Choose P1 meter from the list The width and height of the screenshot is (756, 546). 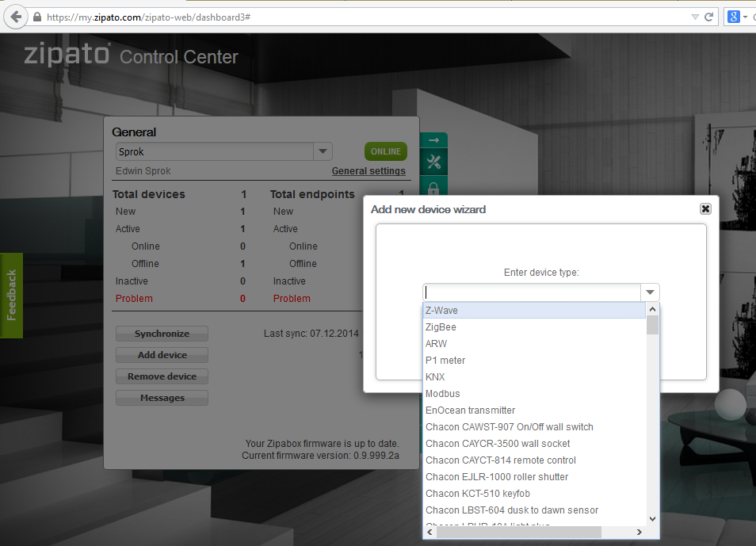tap(534, 361)
